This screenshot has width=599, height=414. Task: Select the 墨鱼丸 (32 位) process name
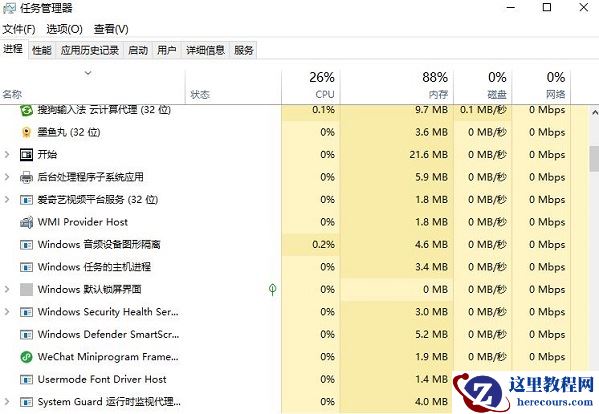coord(69,133)
